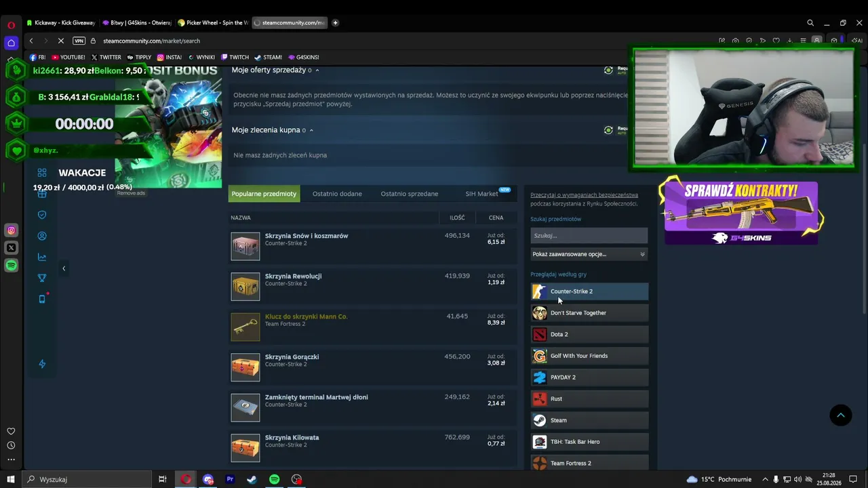Sort listings by the CENA column

[496, 218]
